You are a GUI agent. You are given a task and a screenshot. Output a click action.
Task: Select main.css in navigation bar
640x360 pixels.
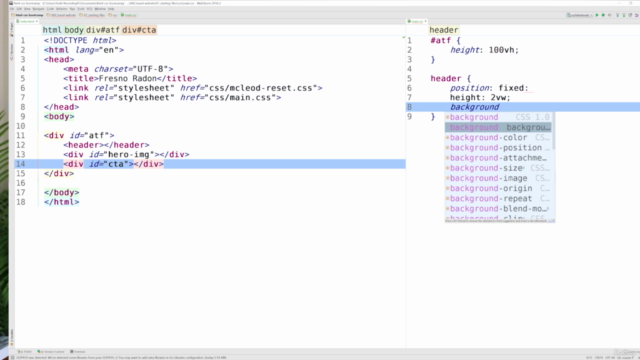click(129, 15)
